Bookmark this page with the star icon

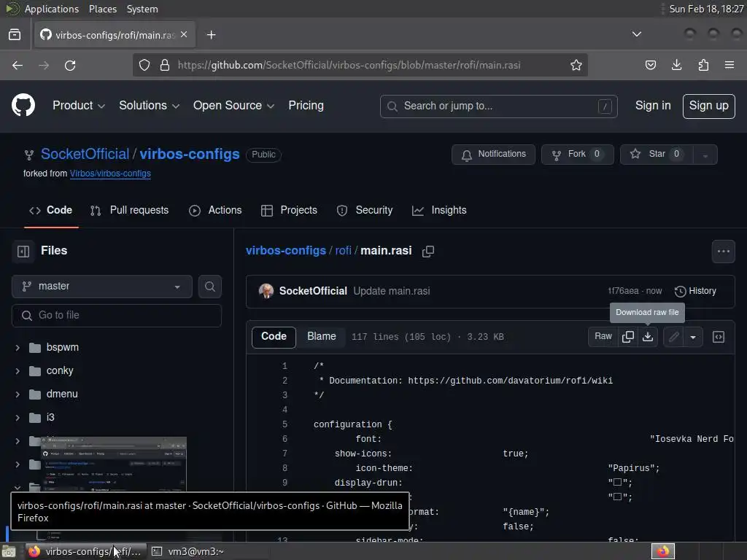(x=576, y=65)
